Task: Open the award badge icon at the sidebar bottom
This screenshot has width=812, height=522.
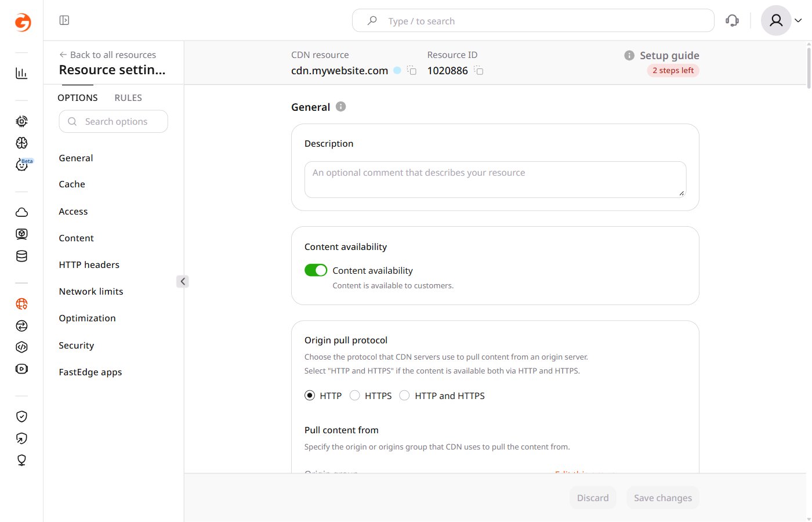Action: click(x=21, y=460)
